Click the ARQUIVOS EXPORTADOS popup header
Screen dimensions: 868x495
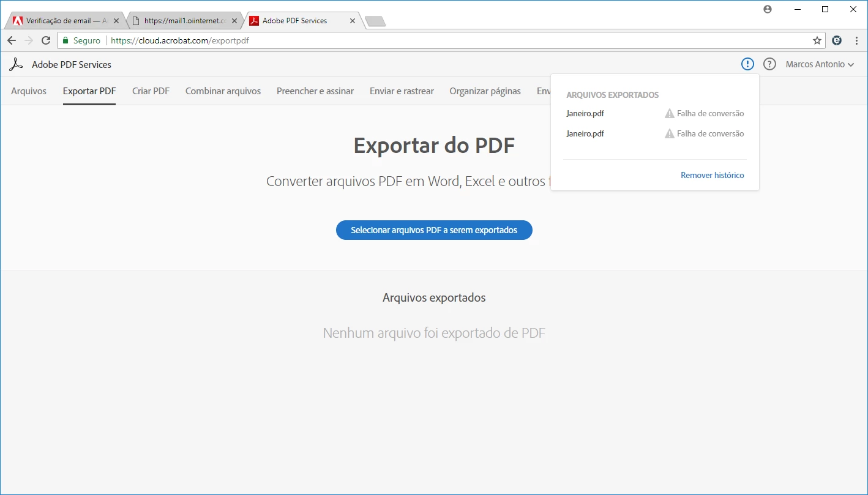coord(613,95)
